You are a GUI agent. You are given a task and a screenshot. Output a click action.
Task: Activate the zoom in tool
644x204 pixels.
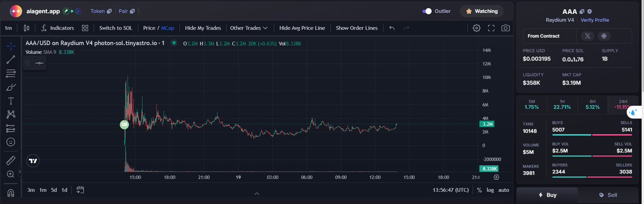11,174
